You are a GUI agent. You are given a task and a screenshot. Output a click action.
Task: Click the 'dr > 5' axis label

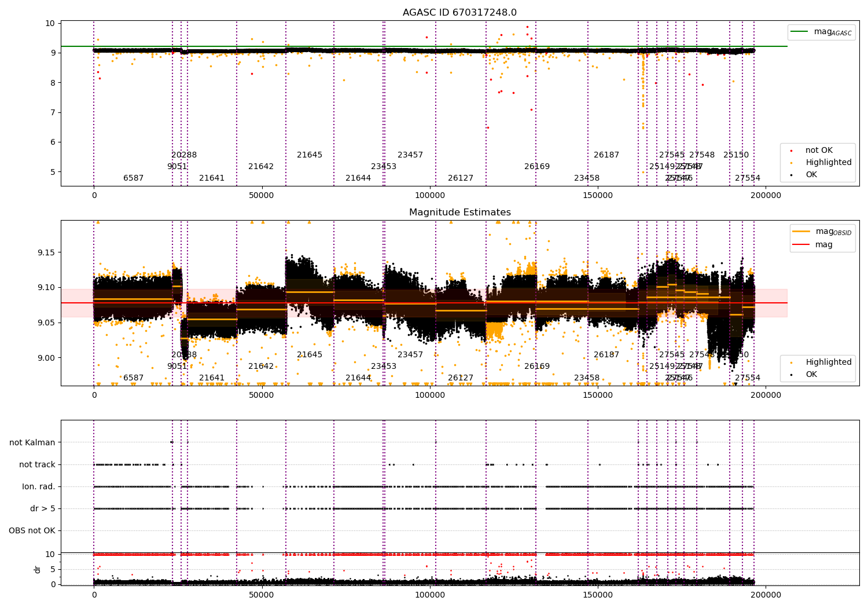pos(43,508)
